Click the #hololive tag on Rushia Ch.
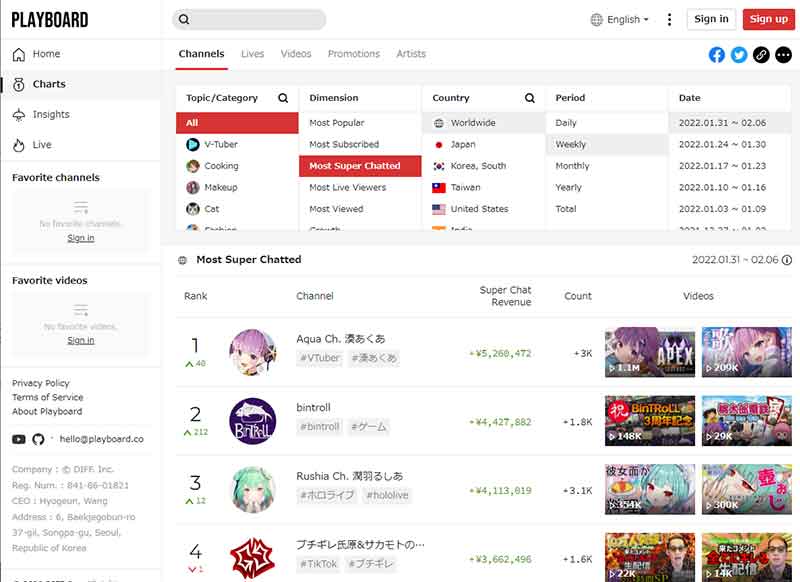This screenshot has height=582, width=800. (387, 495)
